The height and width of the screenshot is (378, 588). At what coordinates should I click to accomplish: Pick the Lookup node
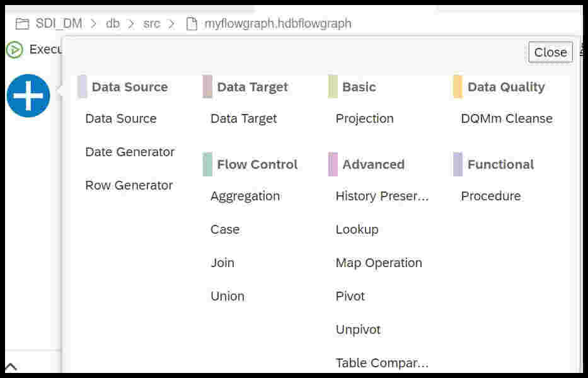(x=357, y=229)
